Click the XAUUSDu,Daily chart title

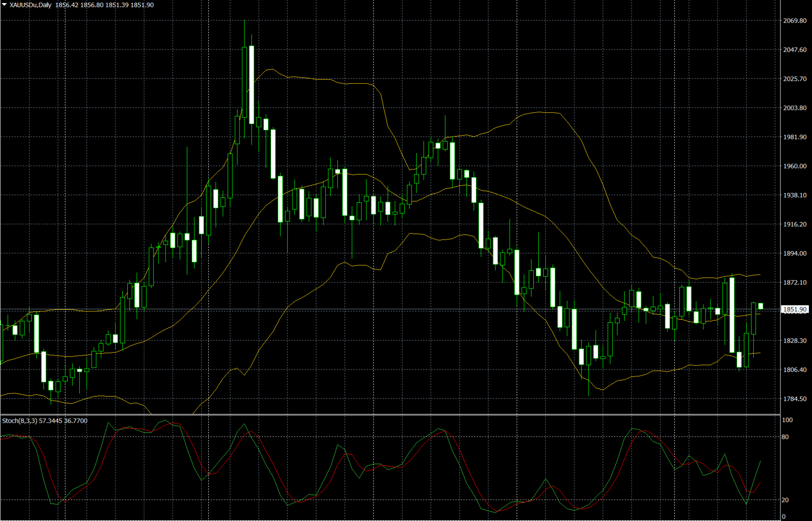31,5
